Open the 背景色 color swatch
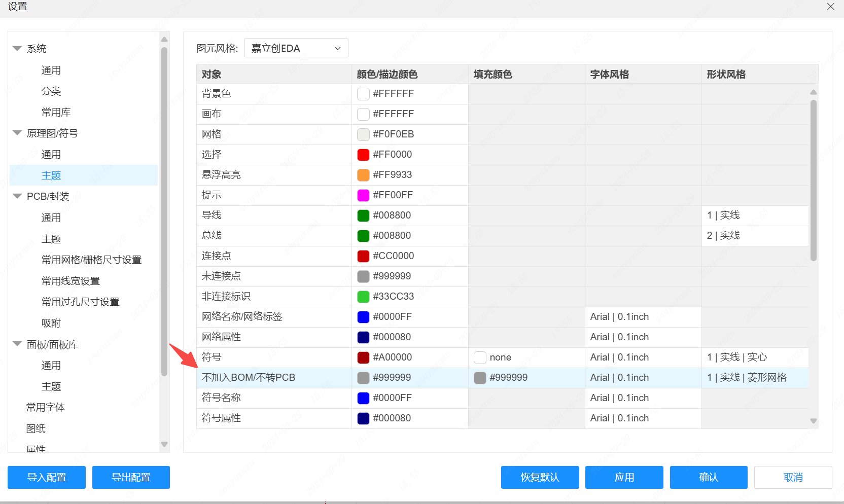 (x=363, y=94)
